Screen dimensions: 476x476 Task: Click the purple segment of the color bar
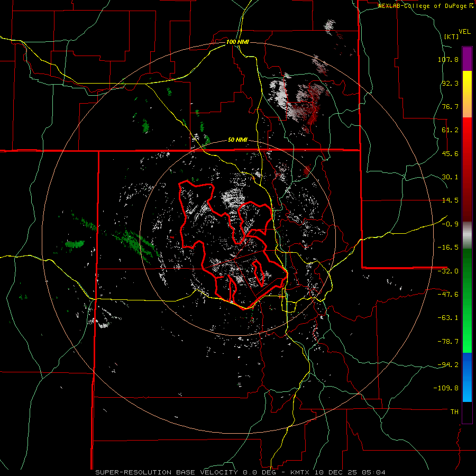(x=467, y=59)
